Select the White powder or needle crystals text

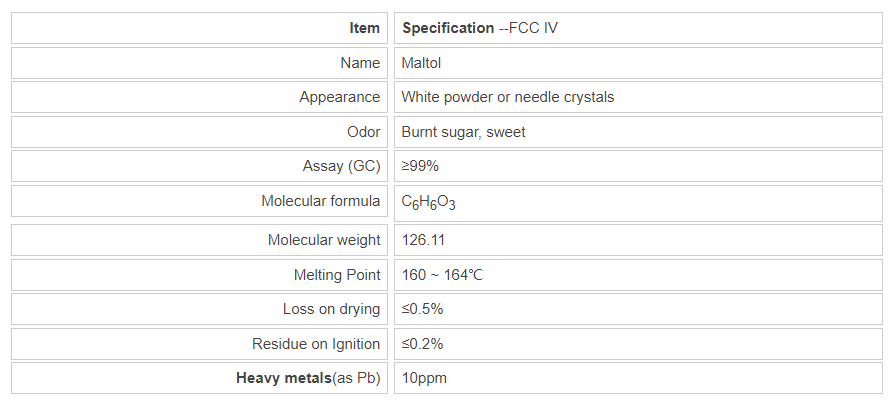pos(508,97)
